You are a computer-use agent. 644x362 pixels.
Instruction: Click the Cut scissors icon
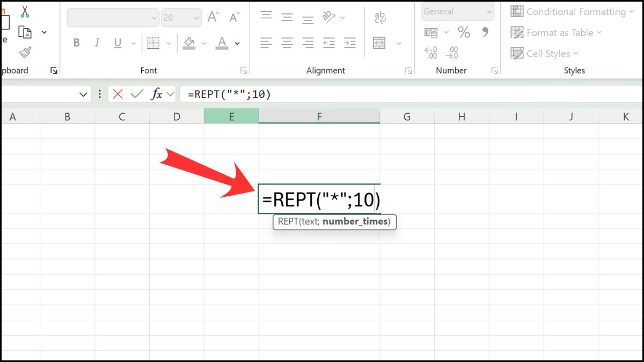[x=24, y=10]
